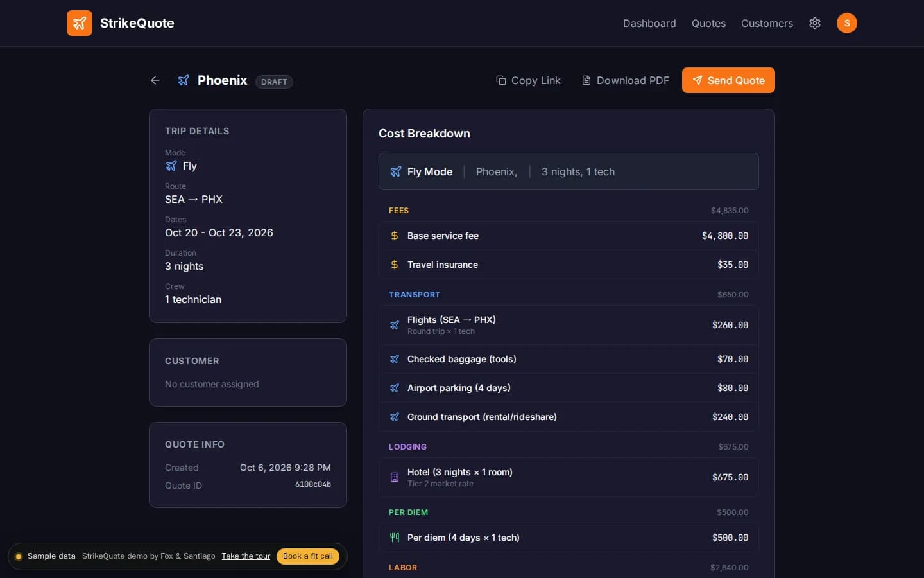Copy the quote link
This screenshot has height=578, width=924.
coord(528,80)
